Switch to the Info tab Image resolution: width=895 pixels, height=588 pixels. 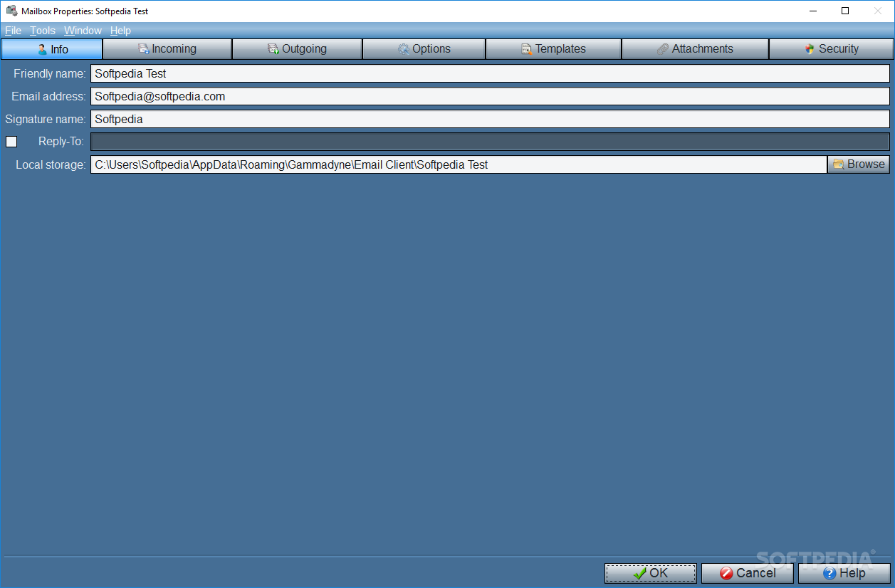[52, 49]
